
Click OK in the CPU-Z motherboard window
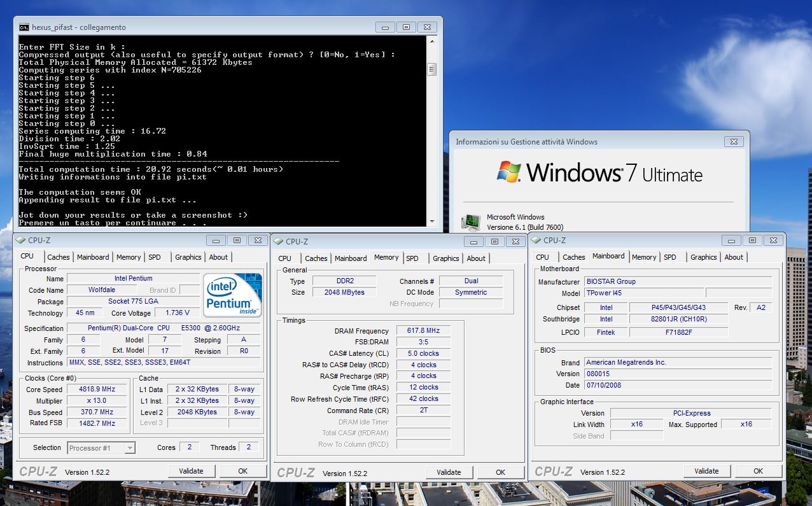(x=758, y=471)
